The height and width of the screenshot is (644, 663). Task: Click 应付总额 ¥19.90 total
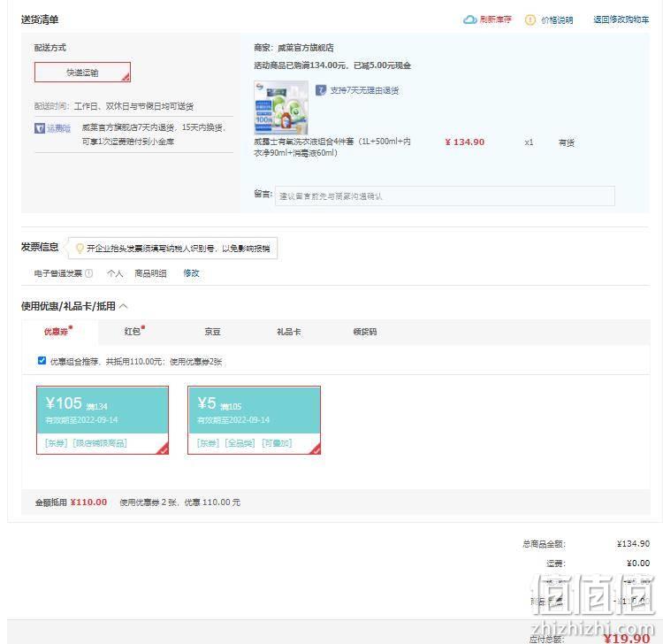click(x=626, y=639)
